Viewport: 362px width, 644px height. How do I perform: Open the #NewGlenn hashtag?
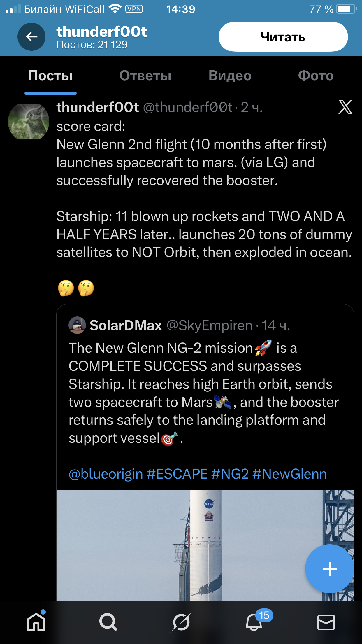pos(289,474)
